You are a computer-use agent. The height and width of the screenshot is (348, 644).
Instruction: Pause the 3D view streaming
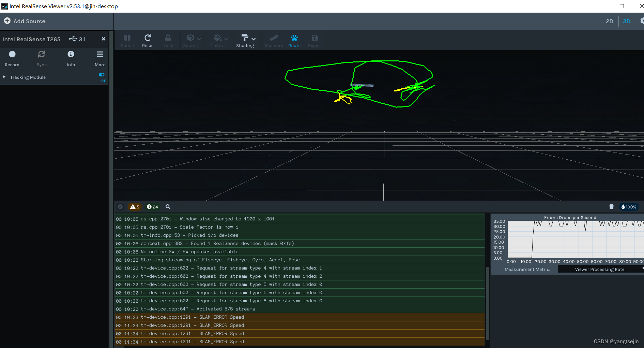(x=127, y=41)
